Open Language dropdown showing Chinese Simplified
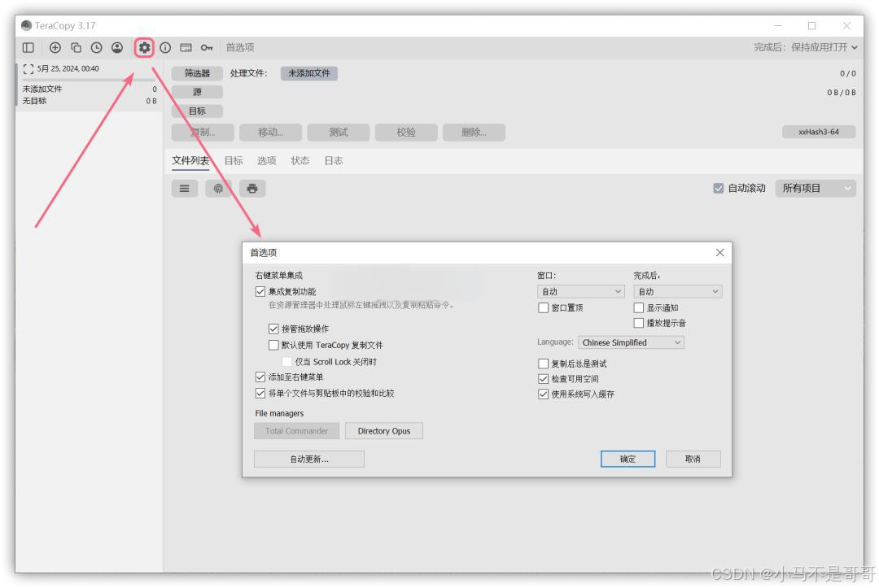Image resolution: width=879 pixels, height=588 pixels. pos(631,342)
